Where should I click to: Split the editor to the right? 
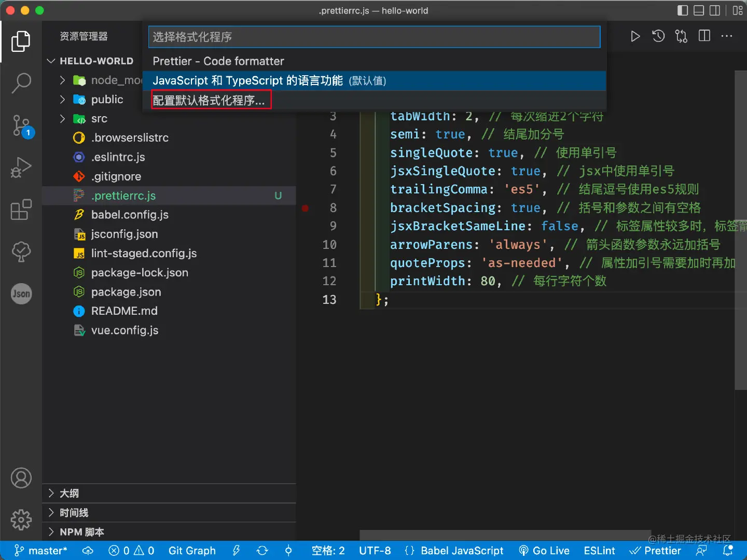[x=704, y=36]
